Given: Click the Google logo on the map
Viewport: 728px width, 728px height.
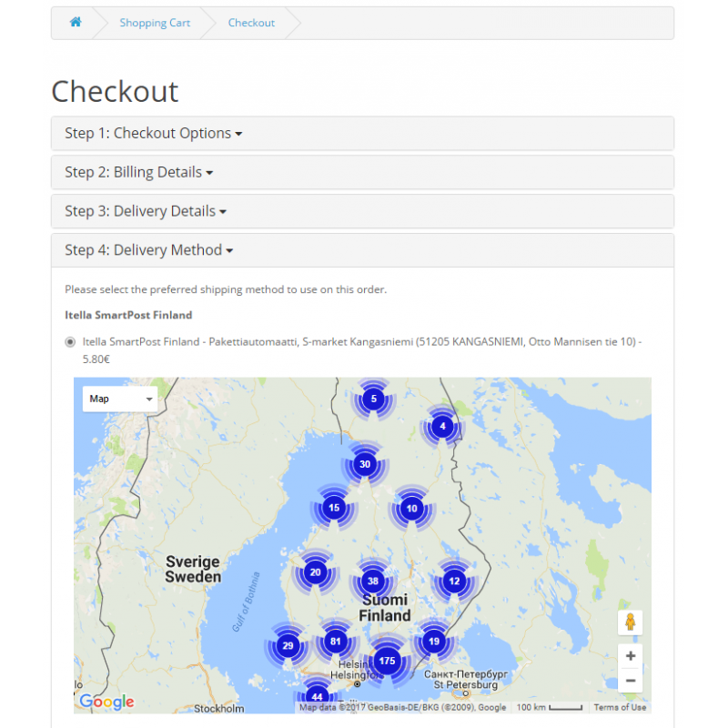Looking at the screenshot, I should point(106,702).
